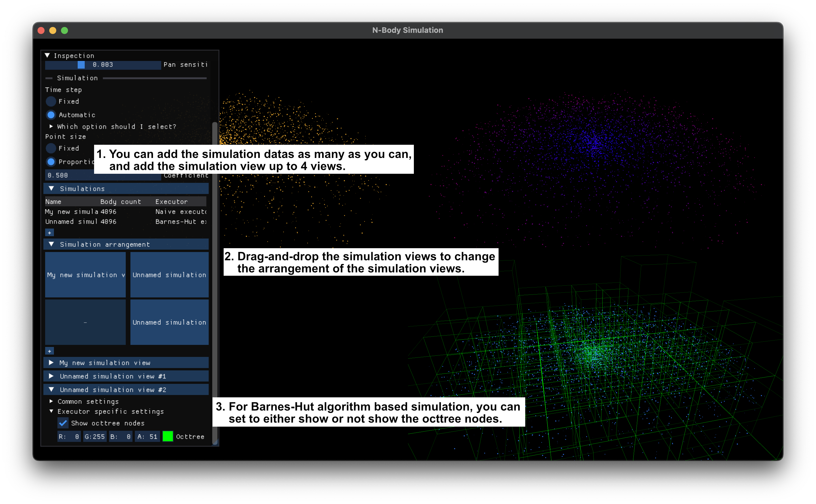This screenshot has height=504, width=816.
Task: Click the empty dash arrangement slot
Action: pyautogui.click(x=85, y=322)
